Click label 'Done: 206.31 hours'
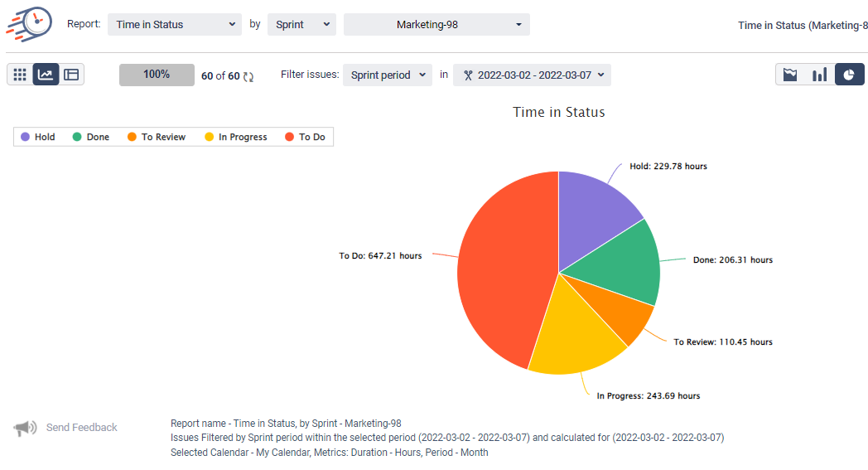 [x=733, y=260]
